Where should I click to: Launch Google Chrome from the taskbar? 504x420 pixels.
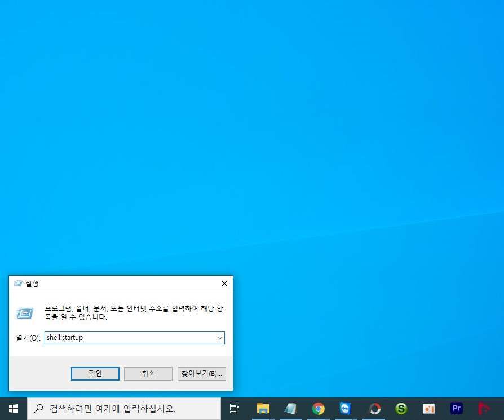pos(317,408)
